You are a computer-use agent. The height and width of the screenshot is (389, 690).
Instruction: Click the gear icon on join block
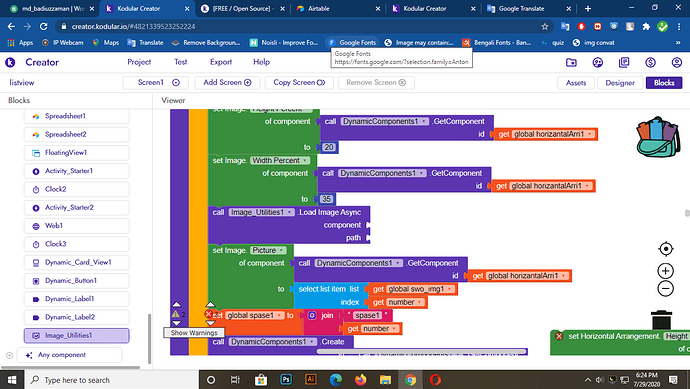312,316
